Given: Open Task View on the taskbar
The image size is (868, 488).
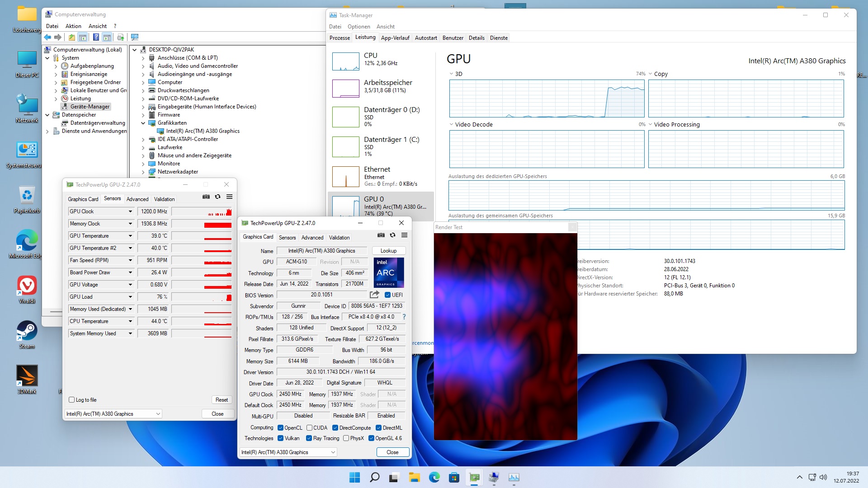Looking at the screenshot, I should click(394, 477).
